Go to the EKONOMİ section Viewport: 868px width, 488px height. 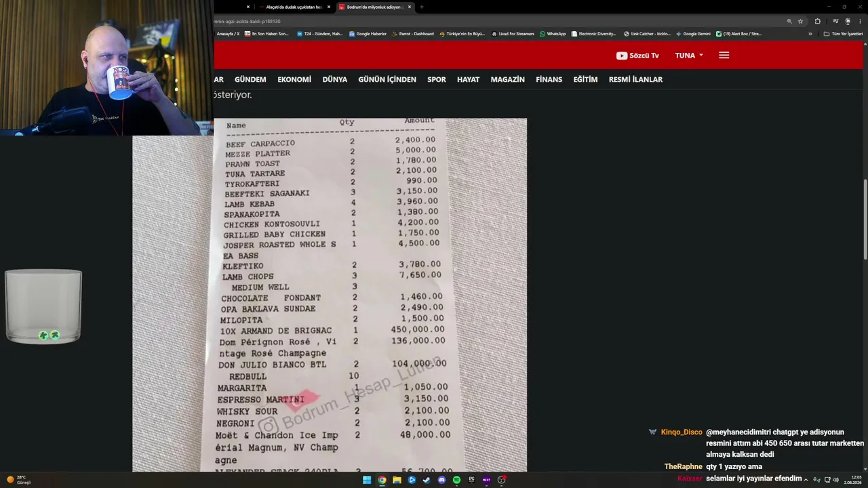(x=294, y=79)
